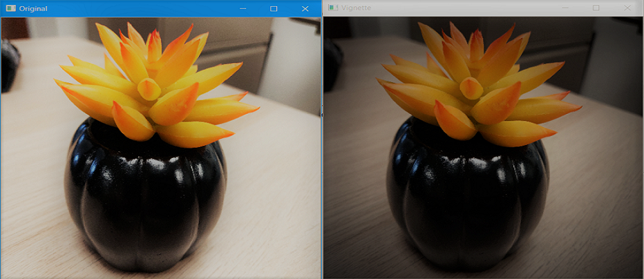Click the dark object at Original image's left edge
Screen dimensions: 644x279
click(10, 66)
